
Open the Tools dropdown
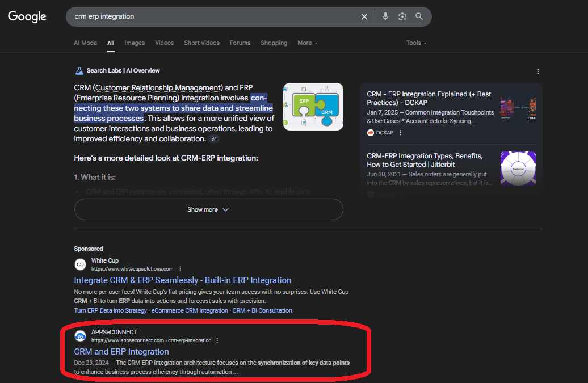pos(416,43)
